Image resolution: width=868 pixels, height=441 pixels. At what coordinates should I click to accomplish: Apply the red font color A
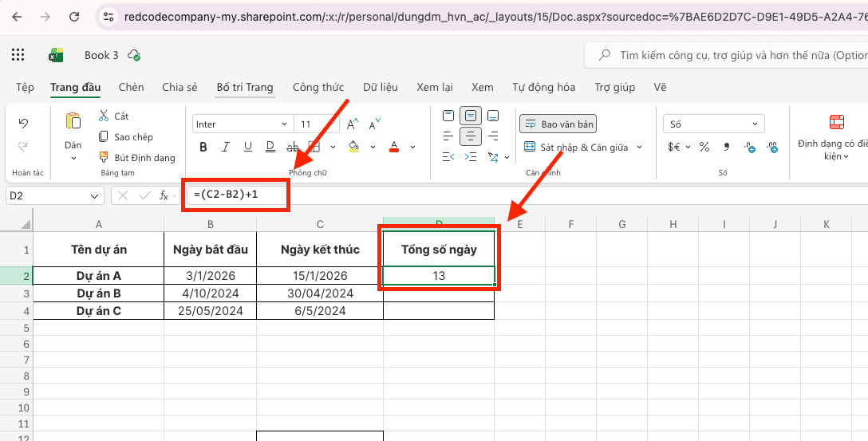(x=394, y=147)
